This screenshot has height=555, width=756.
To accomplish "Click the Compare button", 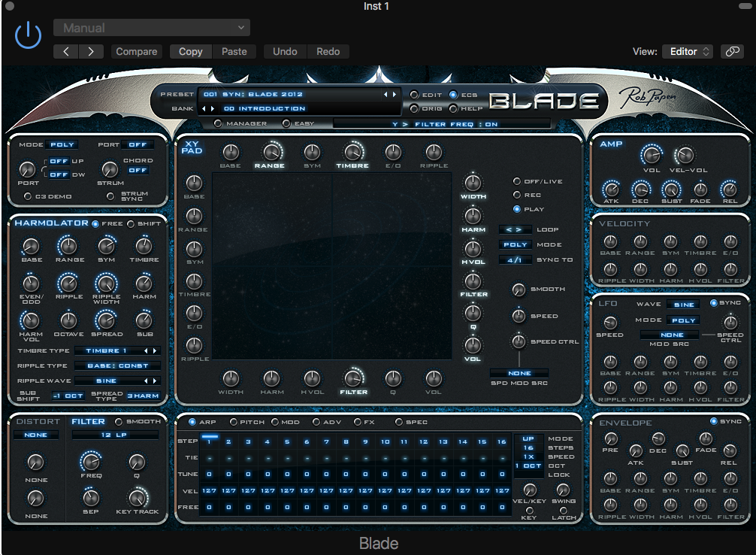I will [x=137, y=52].
